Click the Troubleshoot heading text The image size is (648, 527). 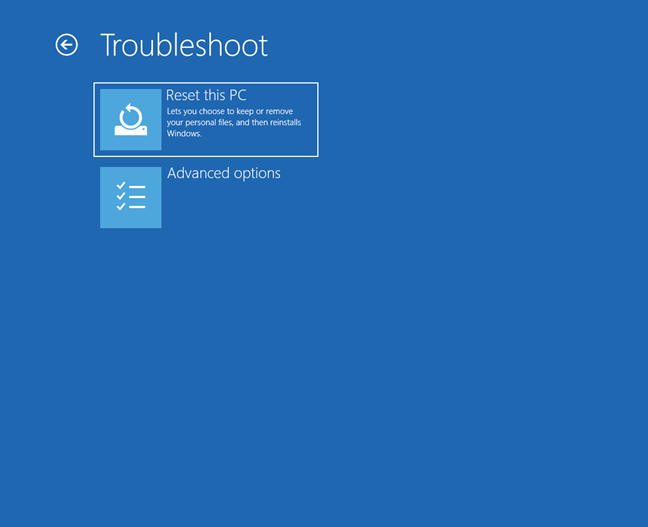184,45
